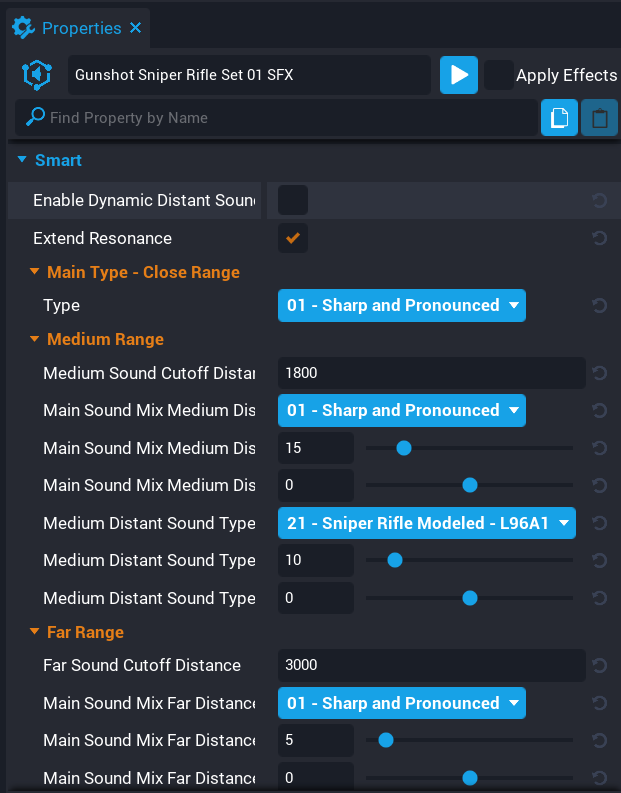Open the Close Range Type dropdown

click(x=401, y=306)
